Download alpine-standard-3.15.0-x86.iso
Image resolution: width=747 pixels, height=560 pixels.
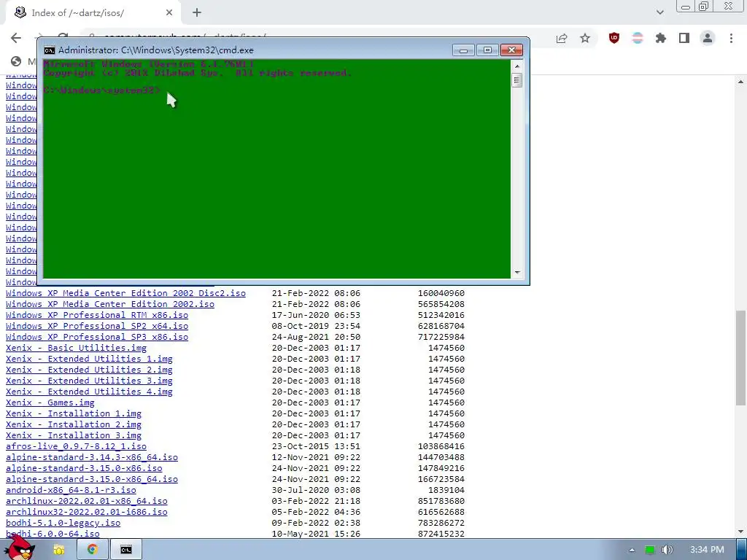click(84, 469)
